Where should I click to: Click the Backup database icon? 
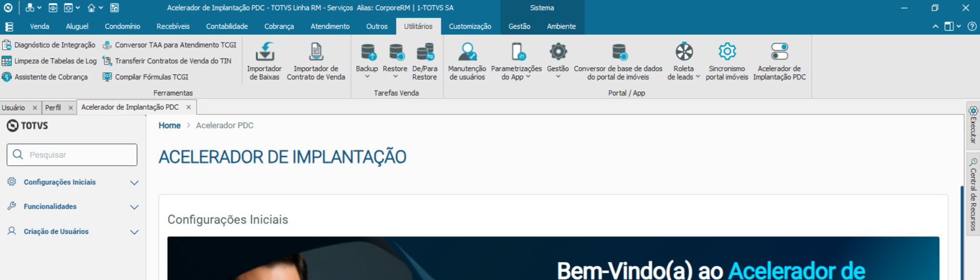tap(368, 52)
